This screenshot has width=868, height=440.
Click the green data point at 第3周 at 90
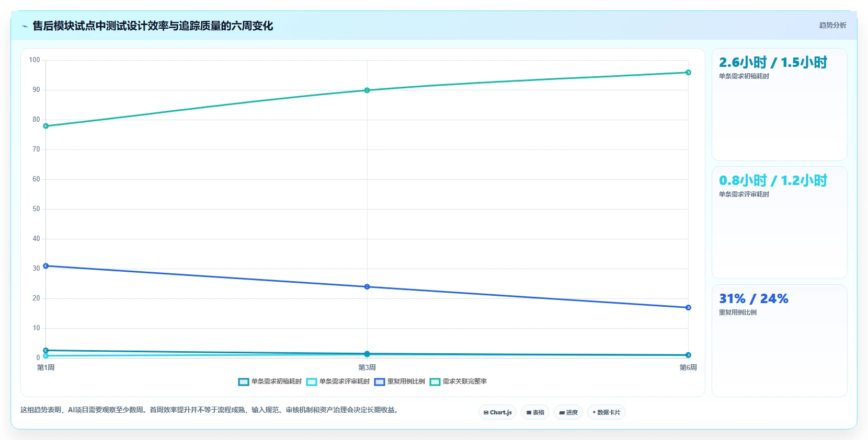[367, 90]
